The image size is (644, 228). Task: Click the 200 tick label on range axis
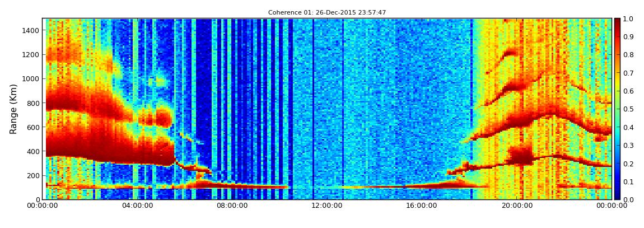tap(33, 176)
